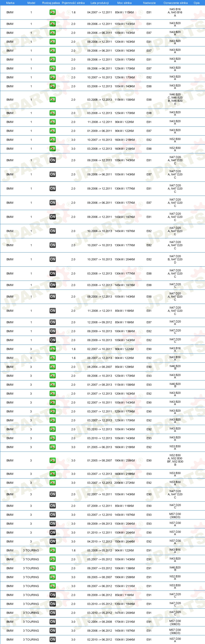Click engine code N46 B20 C, N46 B20 B cell

coord(175,99)
